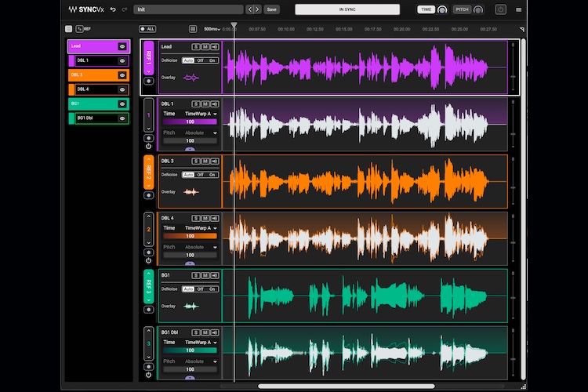Open the TimeWarp A dropdown on the DBL 4 track
This screenshot has width=588, height=392.
(201, 228)
